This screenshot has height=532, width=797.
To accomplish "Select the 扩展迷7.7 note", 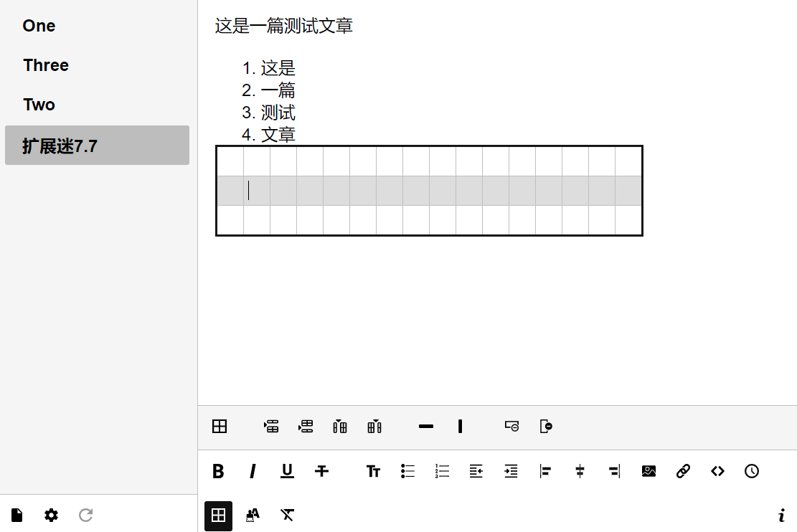I will pos(97,146).
